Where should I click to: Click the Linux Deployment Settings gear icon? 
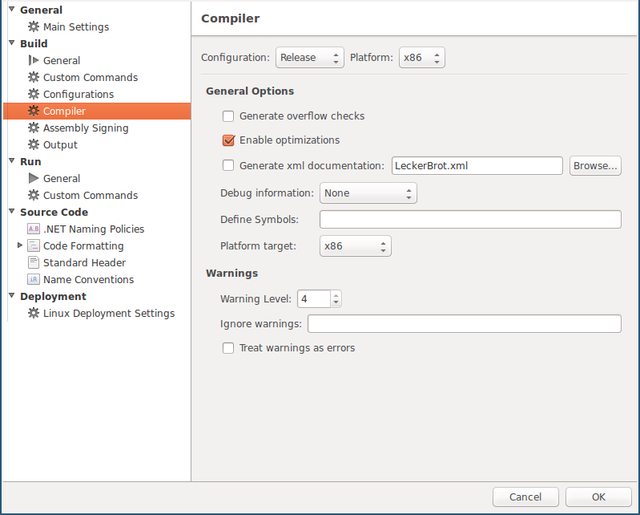point(34,313)
